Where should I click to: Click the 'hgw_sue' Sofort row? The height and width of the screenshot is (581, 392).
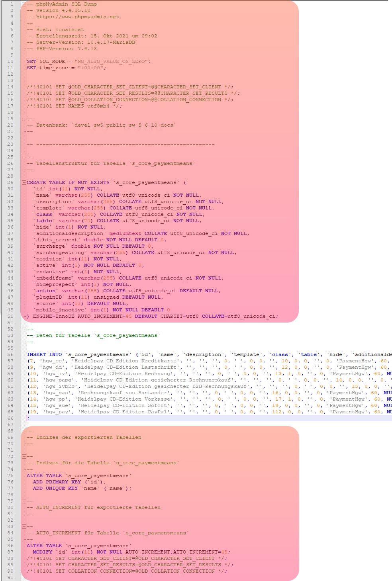(x=209, y=405)
